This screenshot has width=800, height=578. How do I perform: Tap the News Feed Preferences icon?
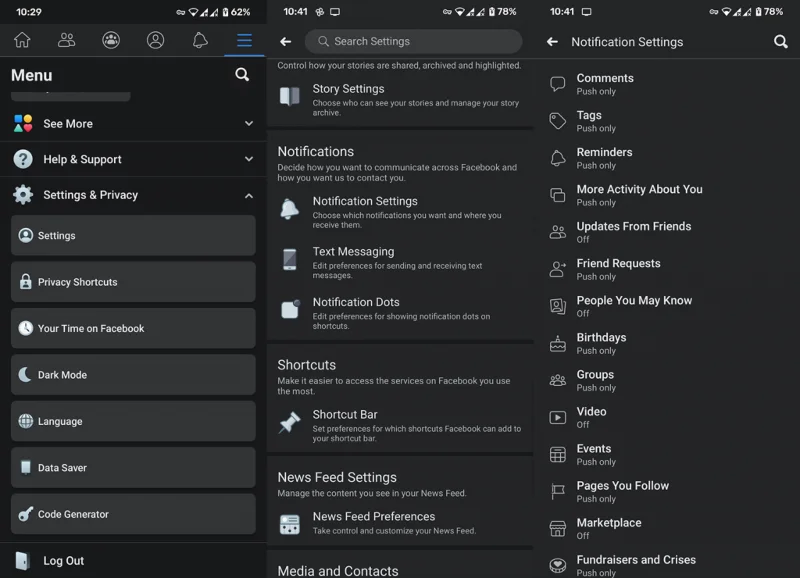(290, 524)
